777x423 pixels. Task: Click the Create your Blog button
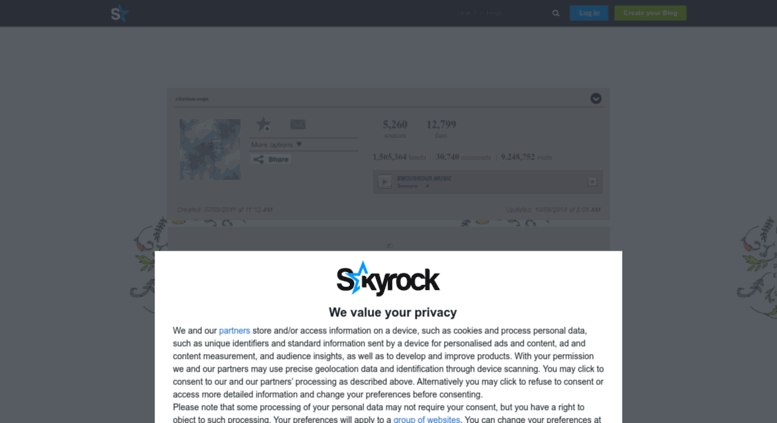tap(650, 13)
